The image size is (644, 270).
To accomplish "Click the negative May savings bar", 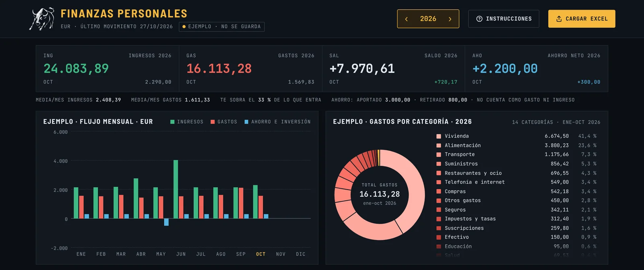I will [x=167, y=222].
